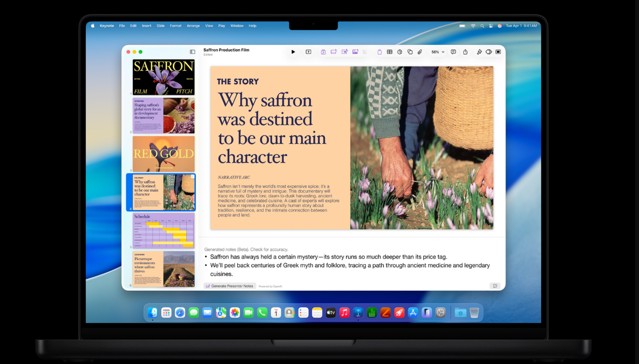Open the Slide menu
639x364 pixels.
click(x=160, y=26)
